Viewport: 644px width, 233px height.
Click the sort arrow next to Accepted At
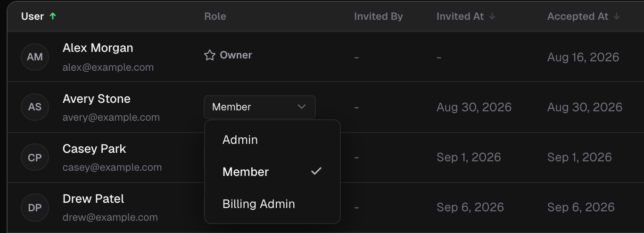[x=617, y=17]
